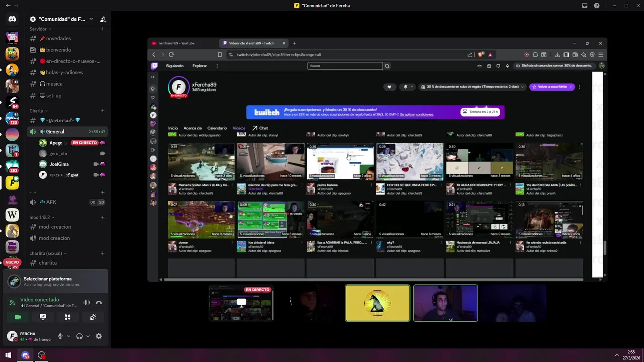This screenshot has height=362, width=644.
Task: Open the Discord inbox icon in title bar
Action: [x=585, y=6]
